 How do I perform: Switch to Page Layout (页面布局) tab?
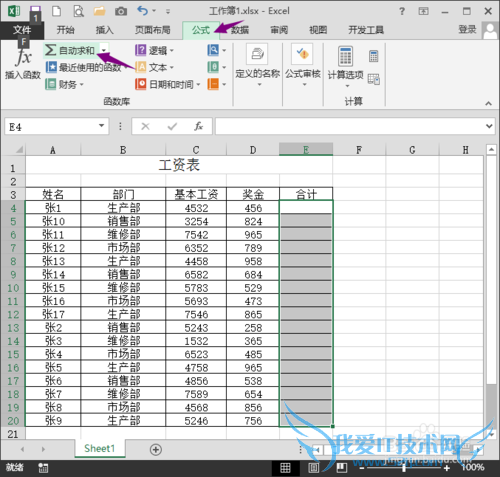[152, 30]
